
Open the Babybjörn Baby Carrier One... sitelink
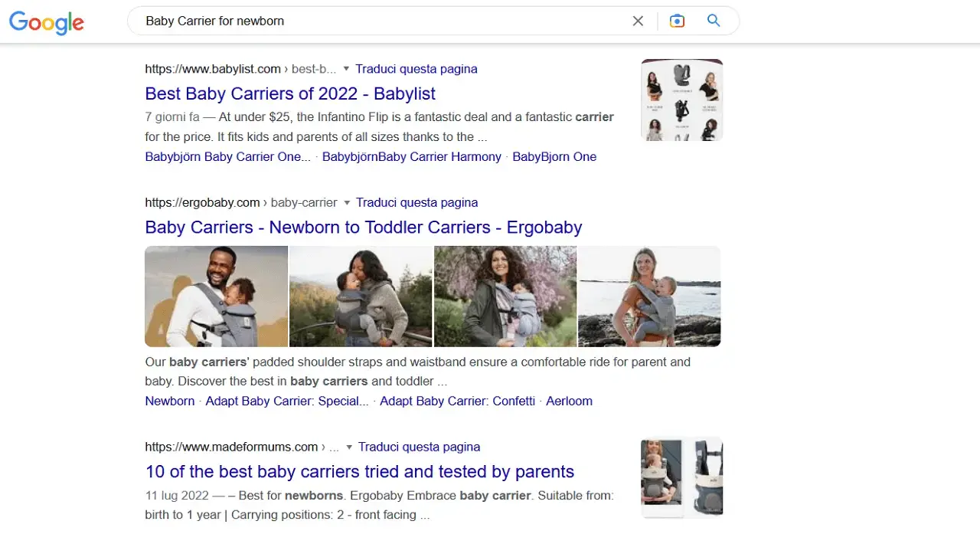[228, 157]
